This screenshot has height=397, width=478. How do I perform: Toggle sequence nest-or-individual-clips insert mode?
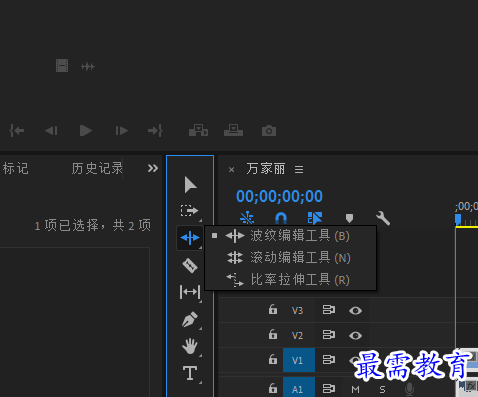(247, 218)
